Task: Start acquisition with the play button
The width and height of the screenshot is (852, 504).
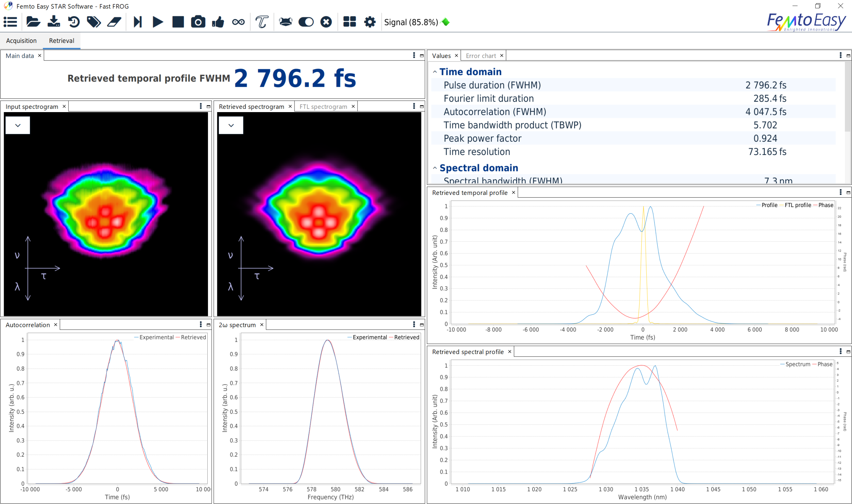Action: [158, 22]
